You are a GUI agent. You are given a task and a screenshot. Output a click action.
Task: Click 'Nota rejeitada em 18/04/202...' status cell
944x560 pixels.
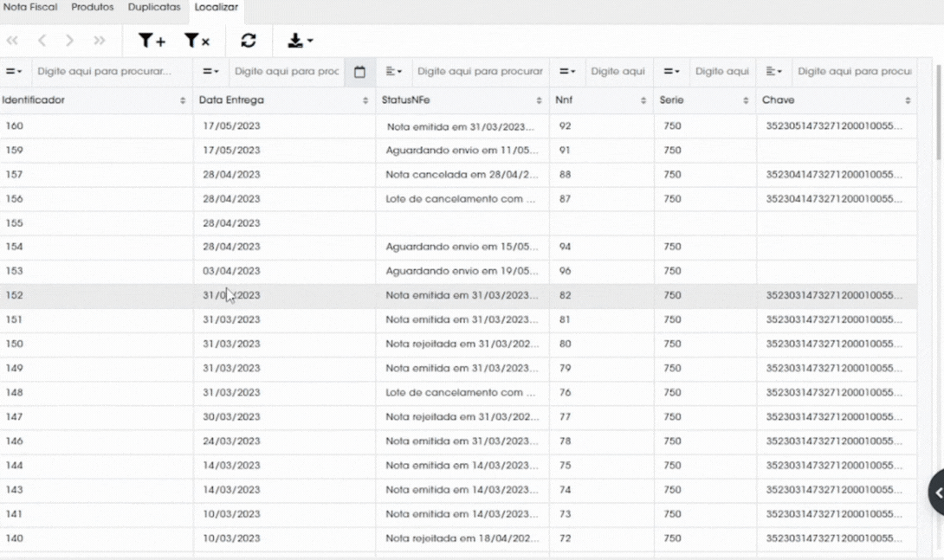pos(462,538)
